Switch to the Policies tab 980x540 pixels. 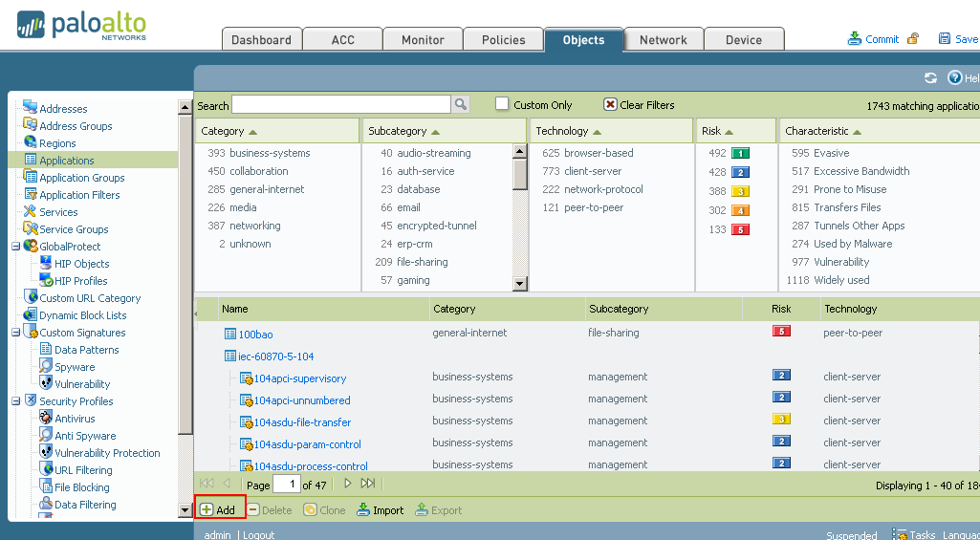pos(503,39)
